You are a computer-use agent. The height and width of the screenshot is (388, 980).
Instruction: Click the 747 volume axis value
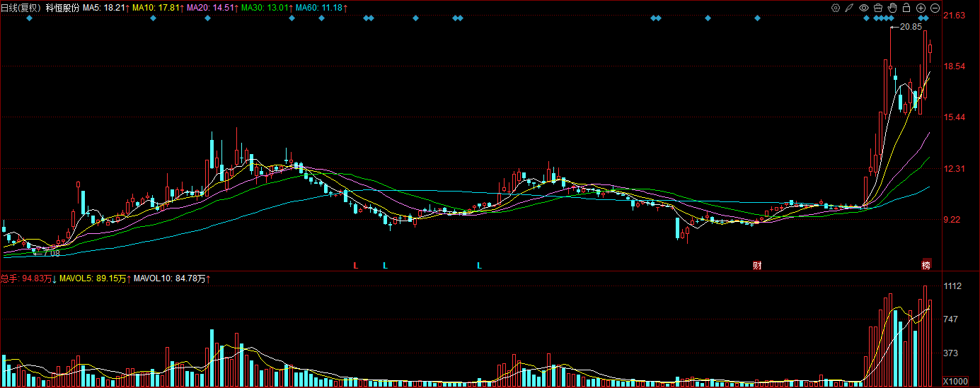pos(952,319)
